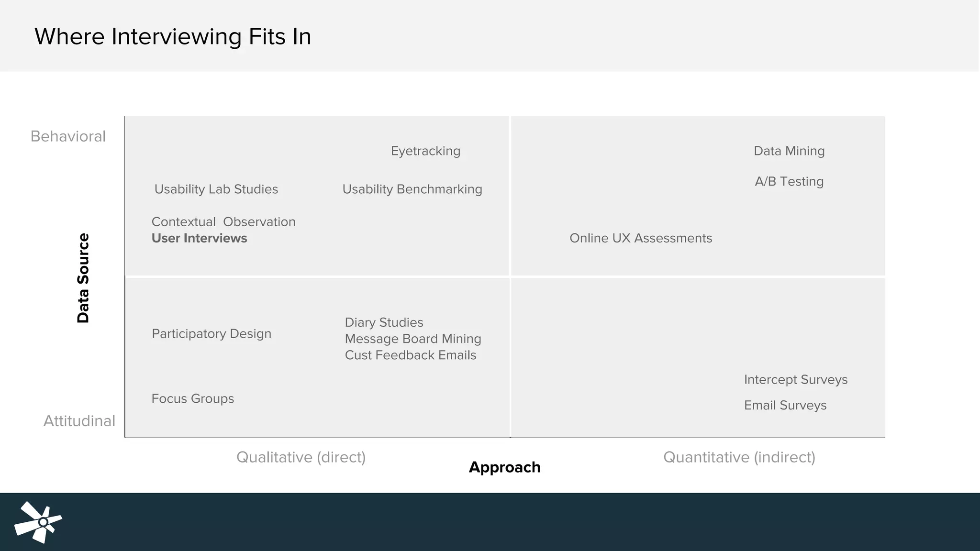
Task: Click the Diary Studies label
Action: 384,322
